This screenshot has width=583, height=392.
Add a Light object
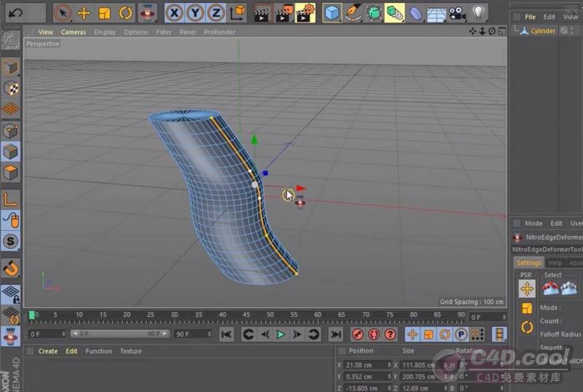click(479, 13)
